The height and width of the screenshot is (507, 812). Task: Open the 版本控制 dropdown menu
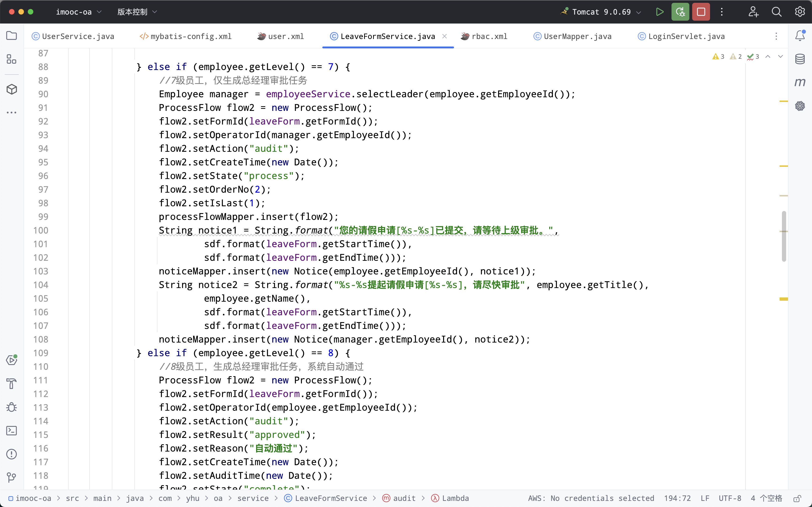pos(137,12)
